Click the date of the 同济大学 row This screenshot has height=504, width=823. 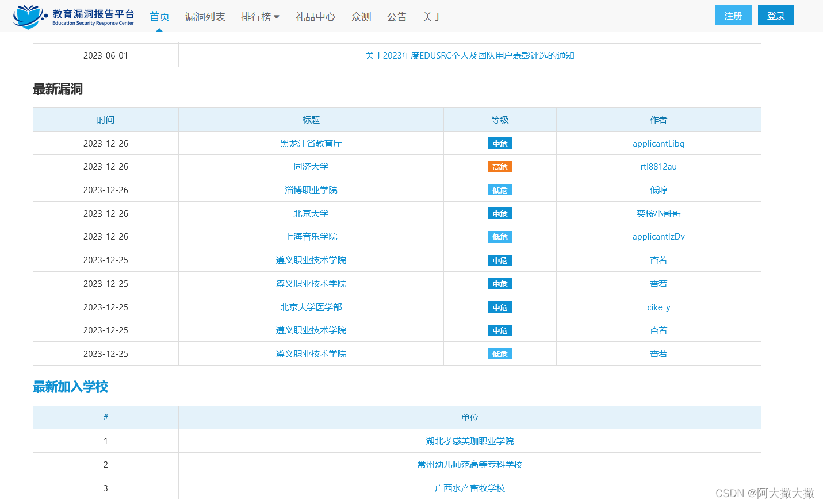[106, 167]
